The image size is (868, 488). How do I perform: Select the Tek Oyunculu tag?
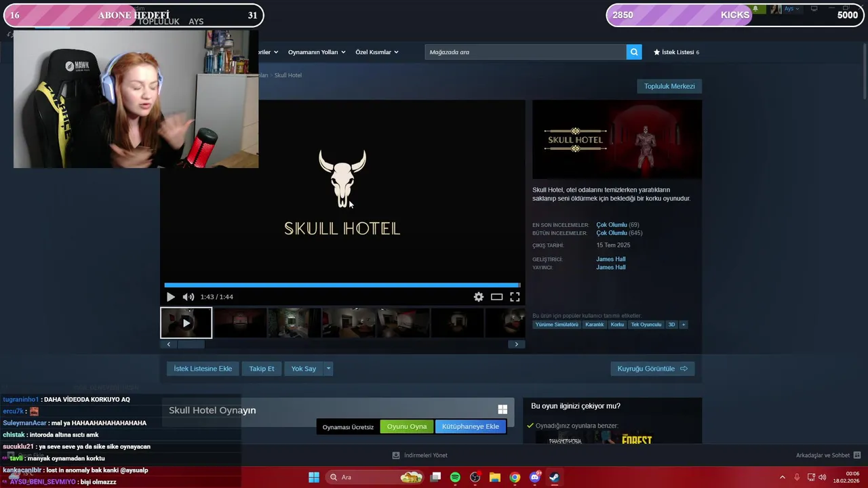click(x=646, y=325)
